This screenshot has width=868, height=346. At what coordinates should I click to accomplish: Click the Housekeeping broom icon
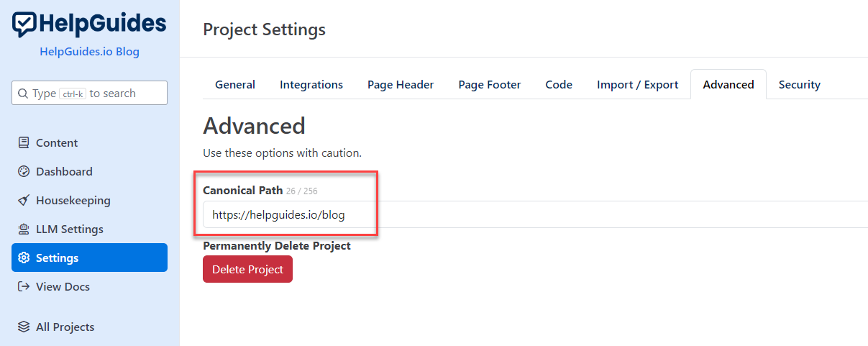tap(24, 201)
